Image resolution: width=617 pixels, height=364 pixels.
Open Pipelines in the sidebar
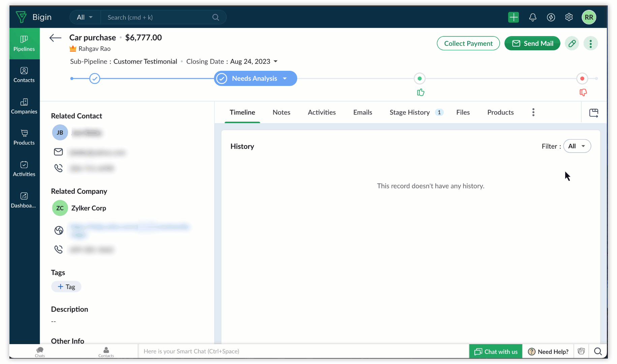tap(24, 43)
